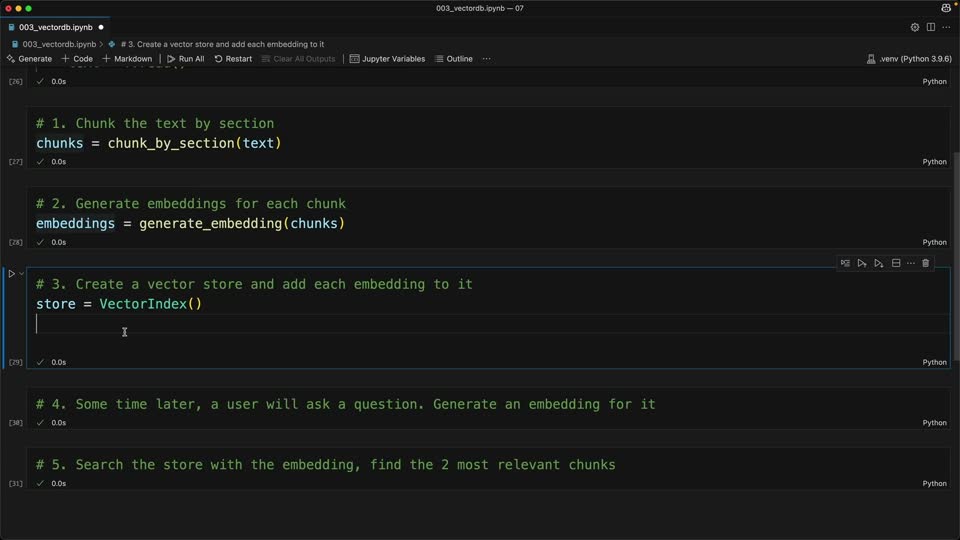Viewport: 960px width, 540px height.
Task: Run the active cell with the play icon
Action: point(11,274)
